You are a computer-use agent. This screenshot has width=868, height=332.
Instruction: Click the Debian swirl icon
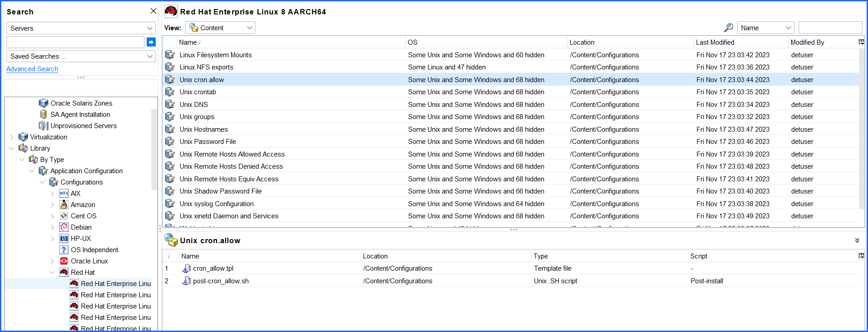pyautogui.click(x=64, y=227)
